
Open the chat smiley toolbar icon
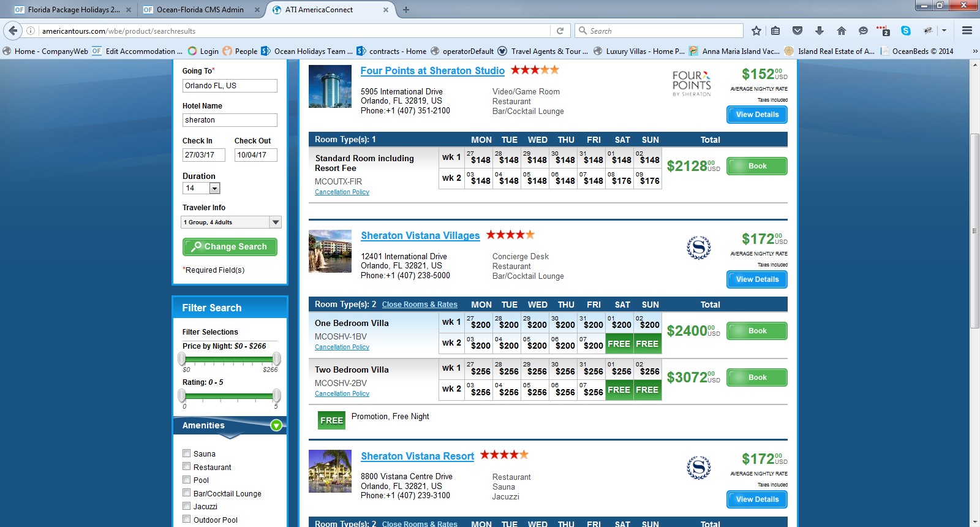[x=863, y=31]
